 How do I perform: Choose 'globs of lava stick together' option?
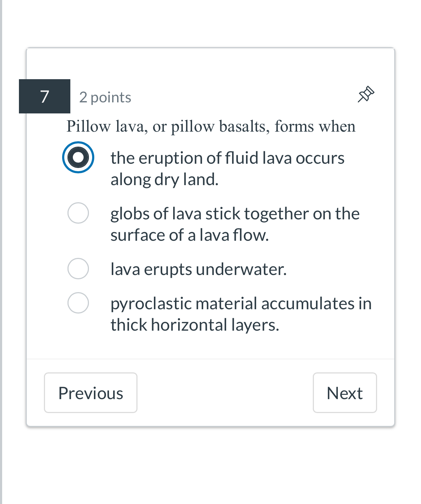pyautogui.click(x=78, y=213)
